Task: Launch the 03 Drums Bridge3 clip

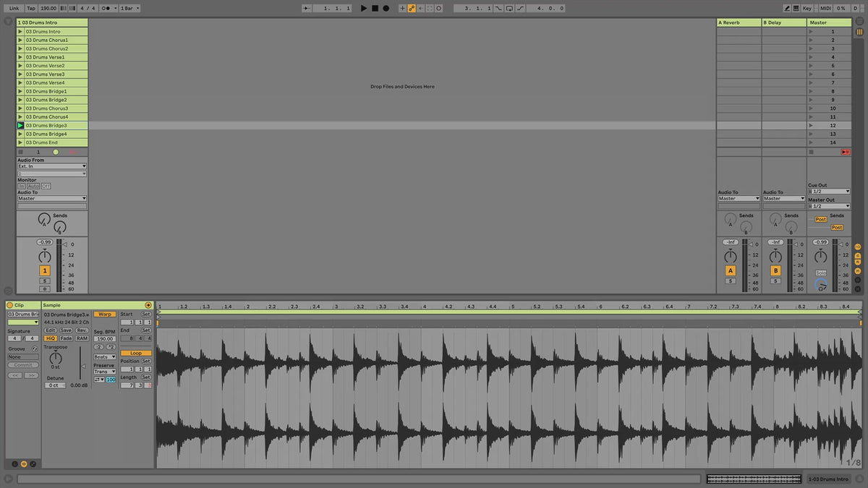Action: (20, 126)
